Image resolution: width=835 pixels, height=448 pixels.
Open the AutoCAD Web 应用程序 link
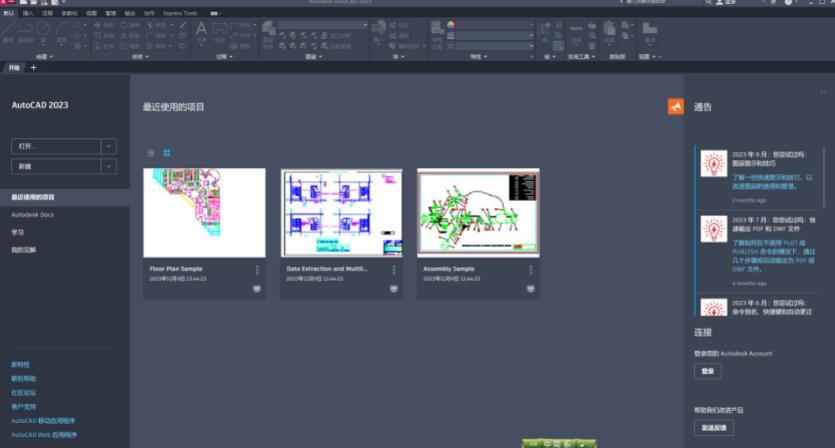pyautogui.click(x=44, y=435)
